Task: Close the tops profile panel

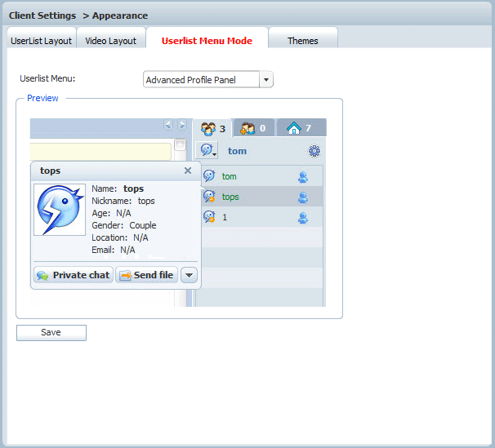Action: click(188, 171)
